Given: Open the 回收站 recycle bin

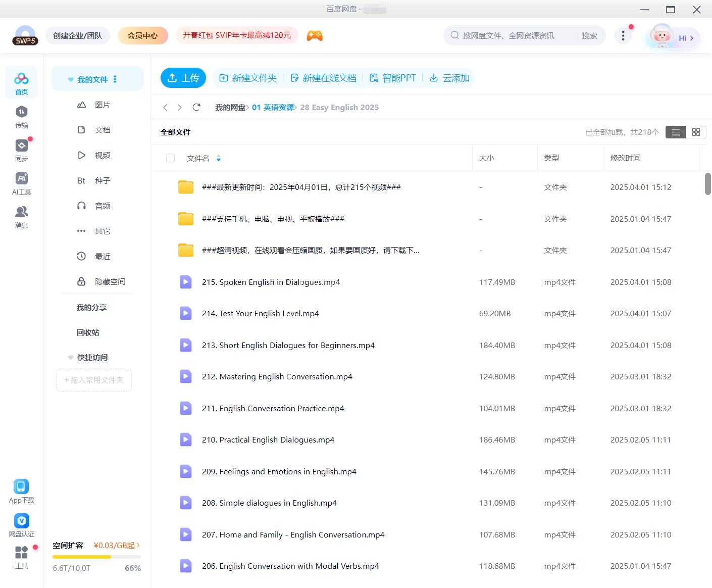Looking at the screenshot, I should point(88,332).
